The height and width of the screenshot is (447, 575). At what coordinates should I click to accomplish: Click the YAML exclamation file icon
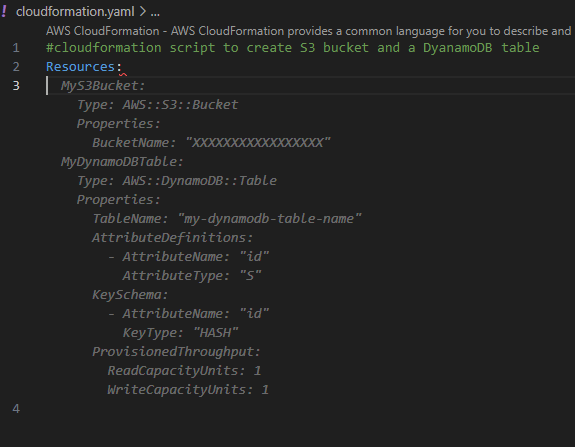click(x=4, y=11)
